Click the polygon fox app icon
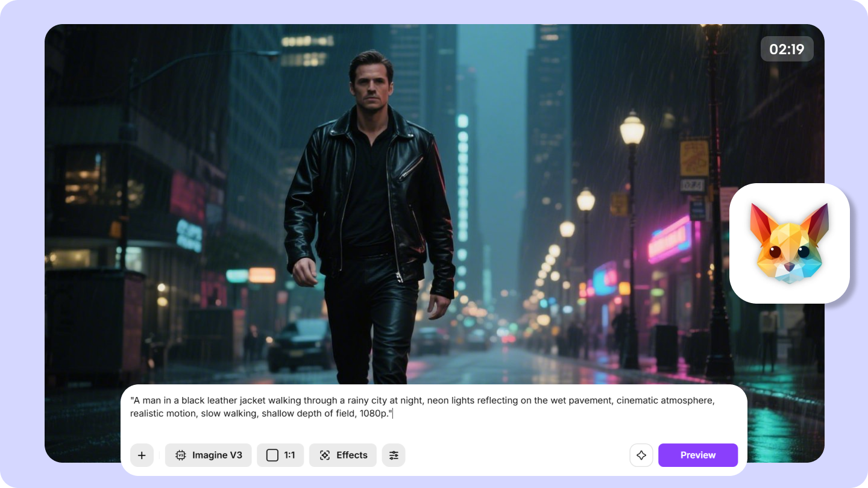This screenshot has width=868, height=488. pos(790,243)
